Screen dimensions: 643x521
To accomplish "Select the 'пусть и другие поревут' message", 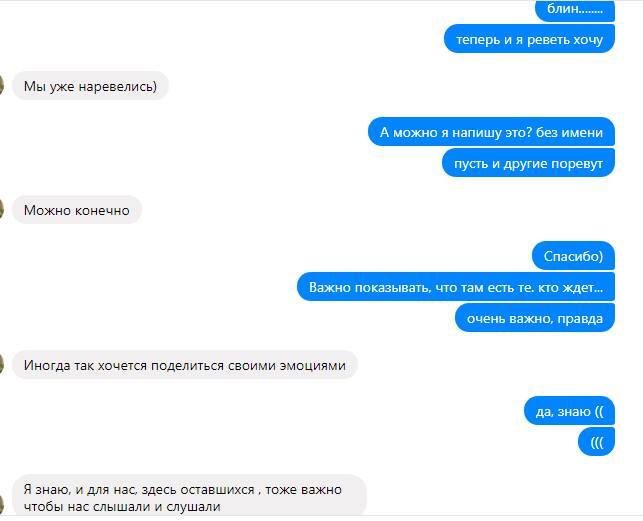I will pos(529,163).
